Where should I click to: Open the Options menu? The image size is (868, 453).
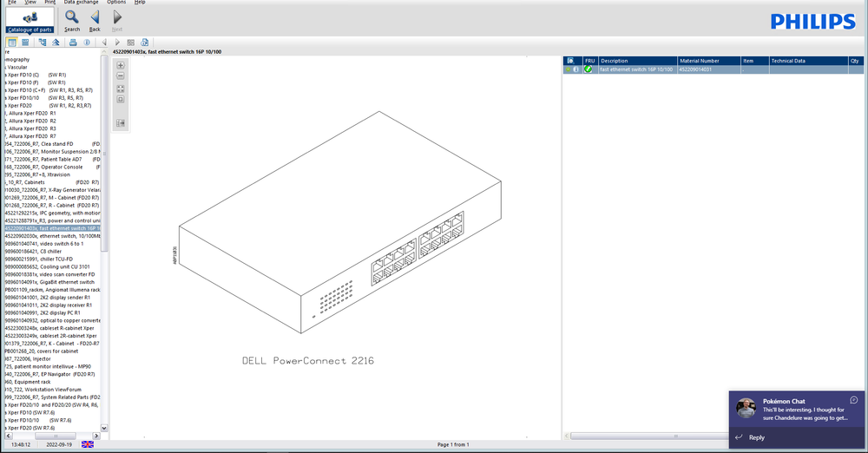click(x=115, y=3)
